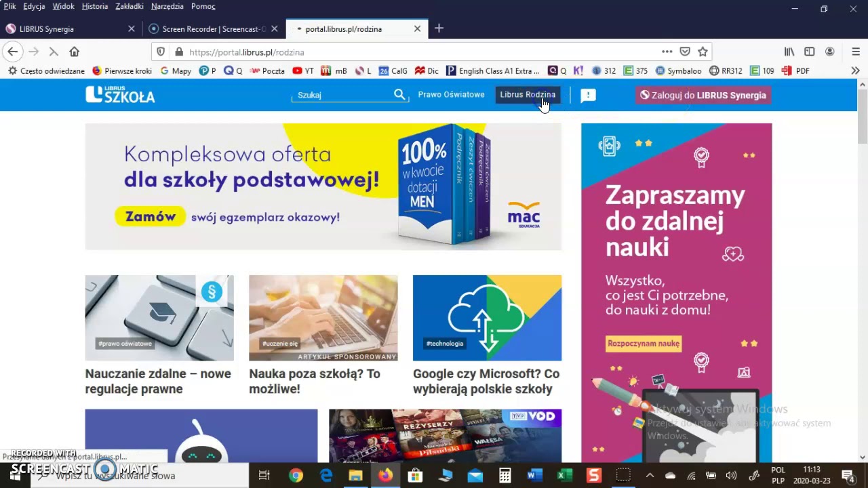This screenshot has width=868, height=488.
Task: Open the PDF bookmark
Action: 796,70
